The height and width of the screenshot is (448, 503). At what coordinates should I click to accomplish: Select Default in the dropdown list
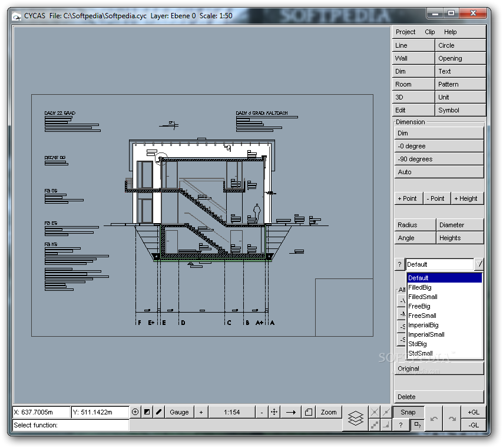(x=444, y=278)
